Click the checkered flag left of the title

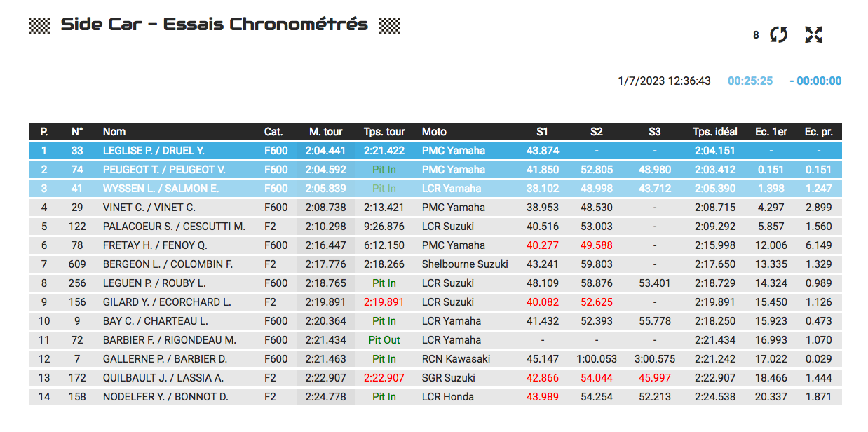(39, 25)
